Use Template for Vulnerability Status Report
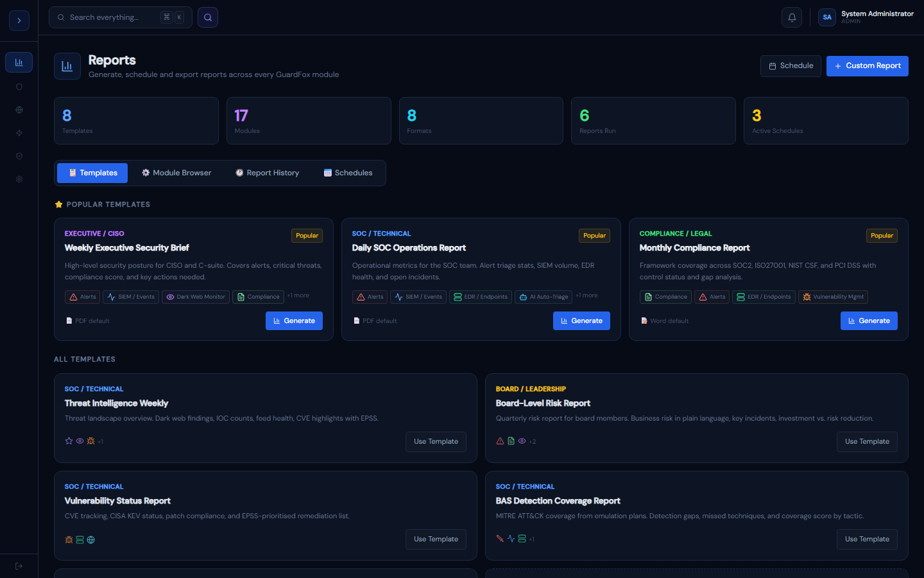 tap(436, 539)
